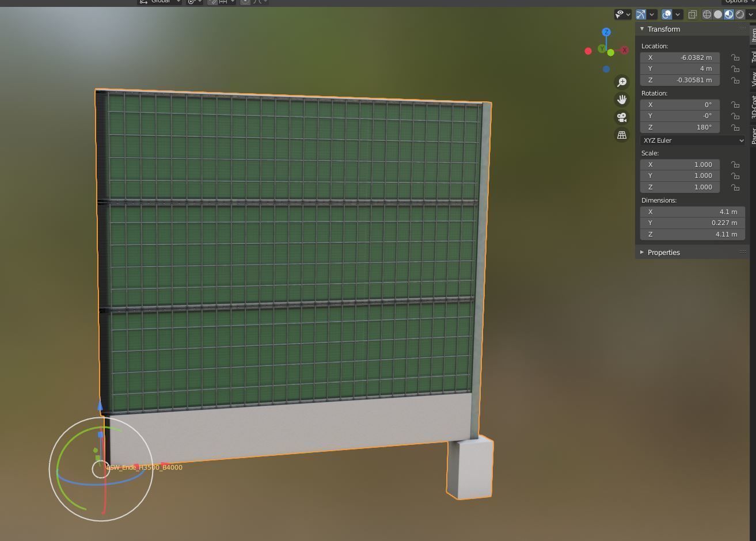756x541 pixels.
Task: Lock the Location Y value
Action: click(735, 68)
